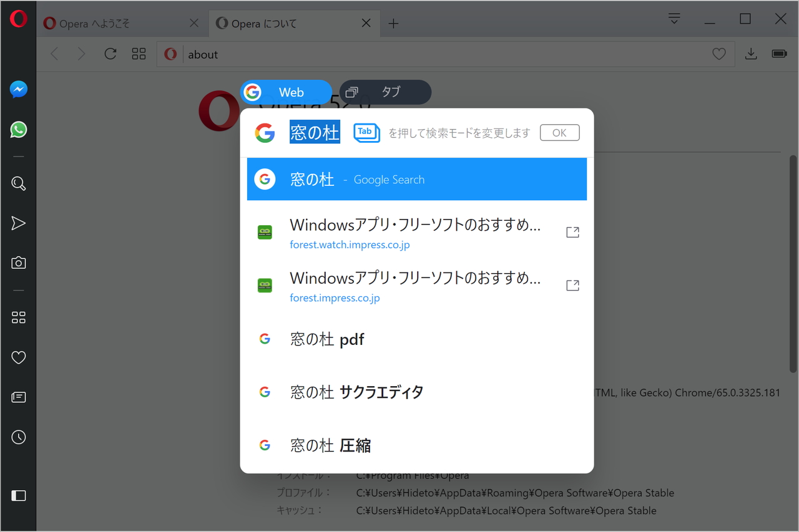Go back to the previous page
The height and width of the screenshot is (532, 799).
coord(54,54)
